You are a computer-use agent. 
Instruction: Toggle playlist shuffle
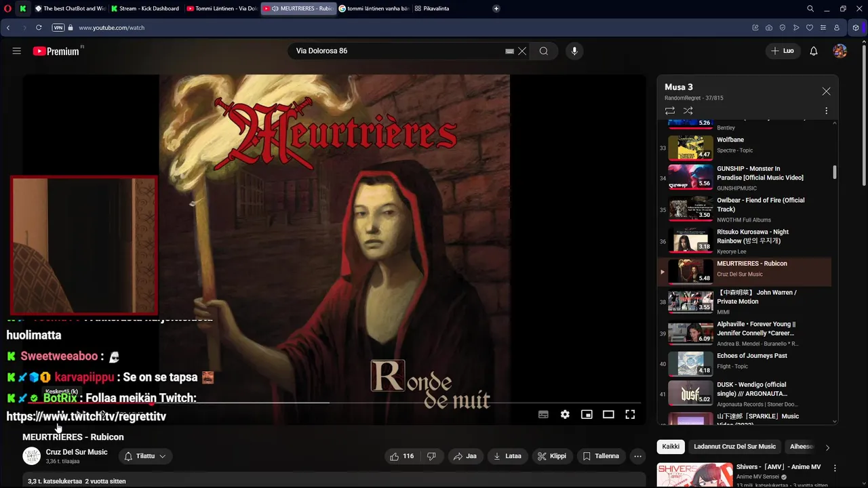point(688,110)
